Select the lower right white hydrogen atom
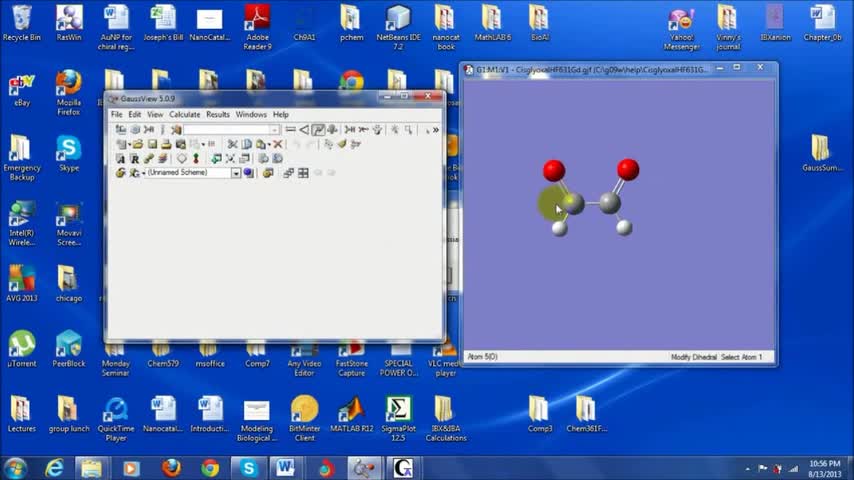The height and width of the screenshot is (480, 854). point(624,227)
